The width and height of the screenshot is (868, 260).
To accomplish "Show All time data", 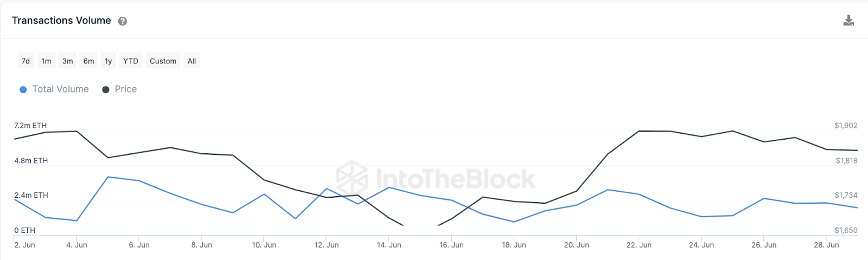I will 192,61.
